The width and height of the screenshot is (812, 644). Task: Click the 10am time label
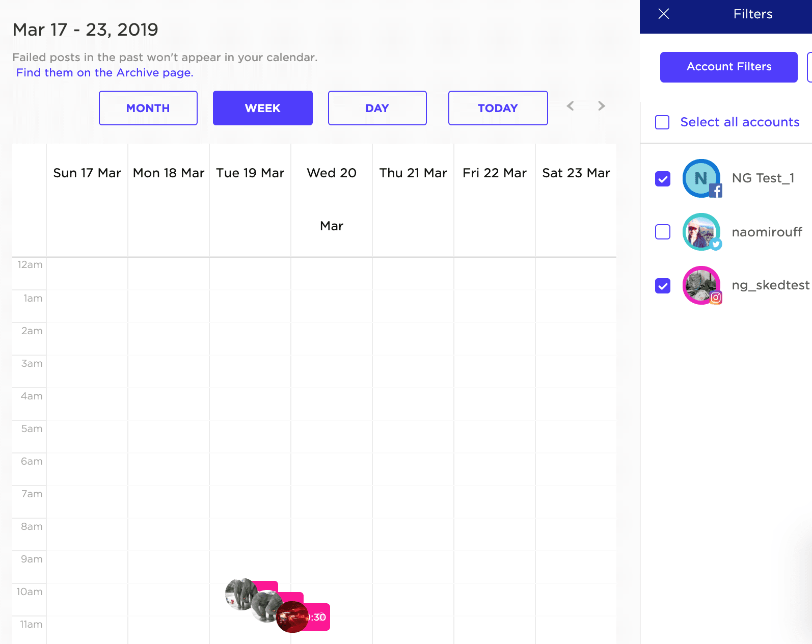click(x=30, y=592)
